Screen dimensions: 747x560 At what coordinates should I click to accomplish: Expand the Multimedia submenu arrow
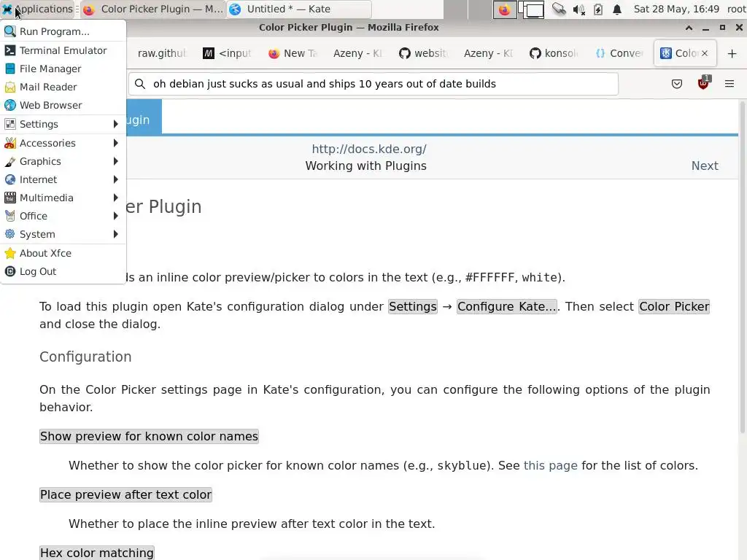click(116, 198)
